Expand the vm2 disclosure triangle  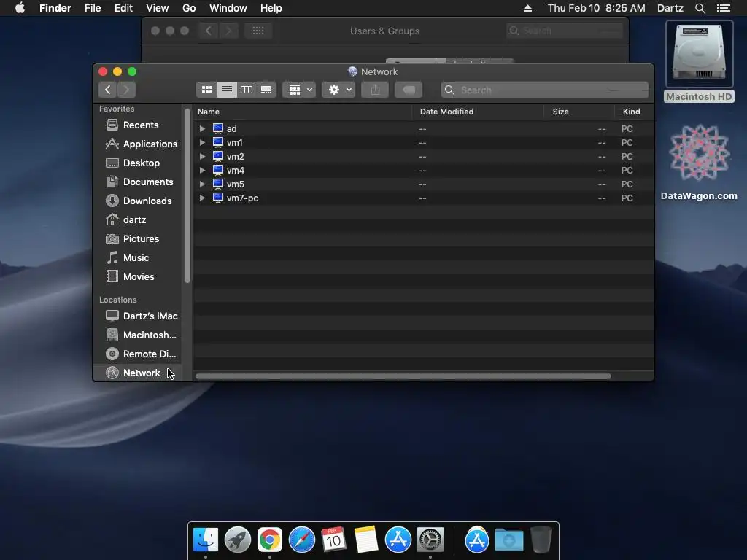pos(202,156)
